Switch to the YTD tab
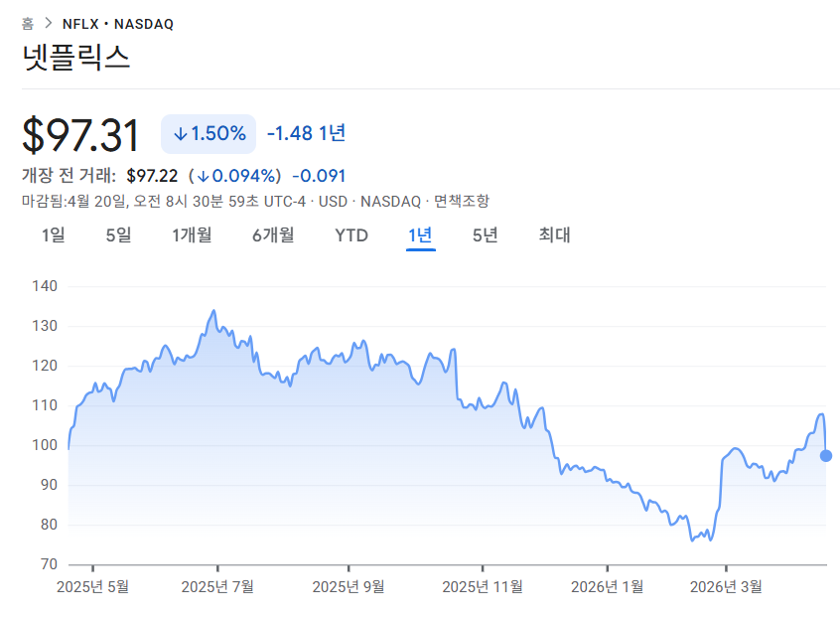This screenshot has width=840, height=617. pos(350,235)
